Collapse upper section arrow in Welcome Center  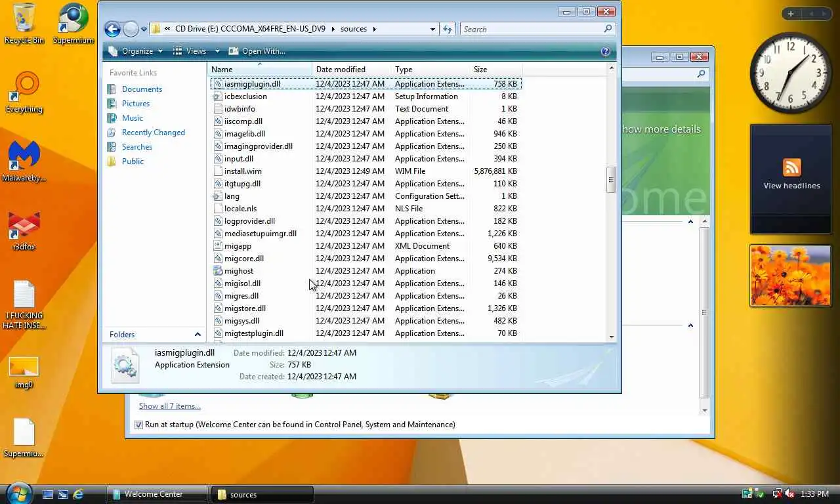[x=690, y=222]
